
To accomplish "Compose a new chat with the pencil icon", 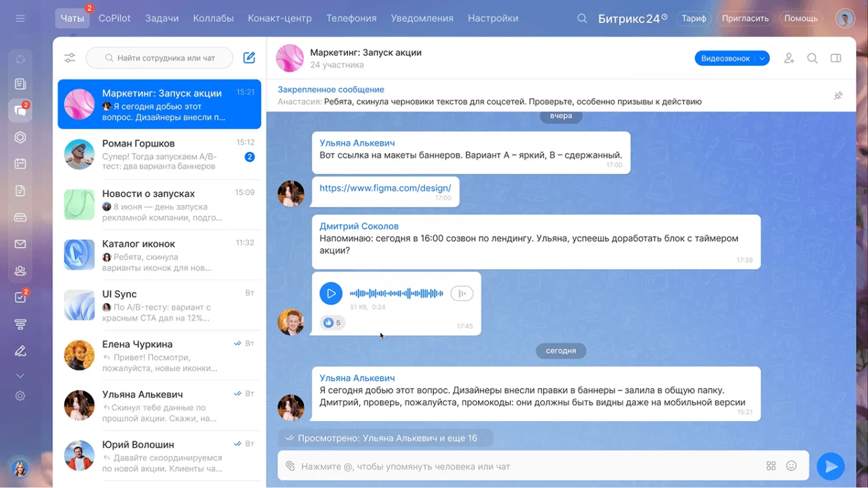I will pyautogui.click(x=249, y=57).
